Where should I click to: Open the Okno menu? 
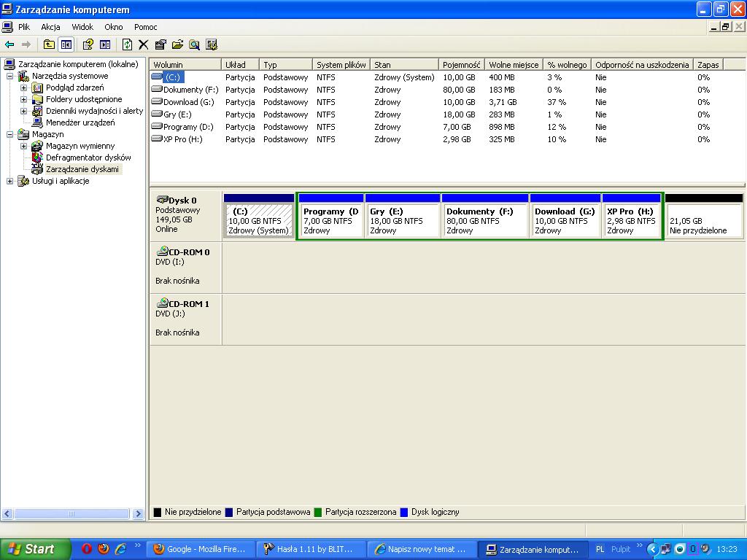[113, 27]
